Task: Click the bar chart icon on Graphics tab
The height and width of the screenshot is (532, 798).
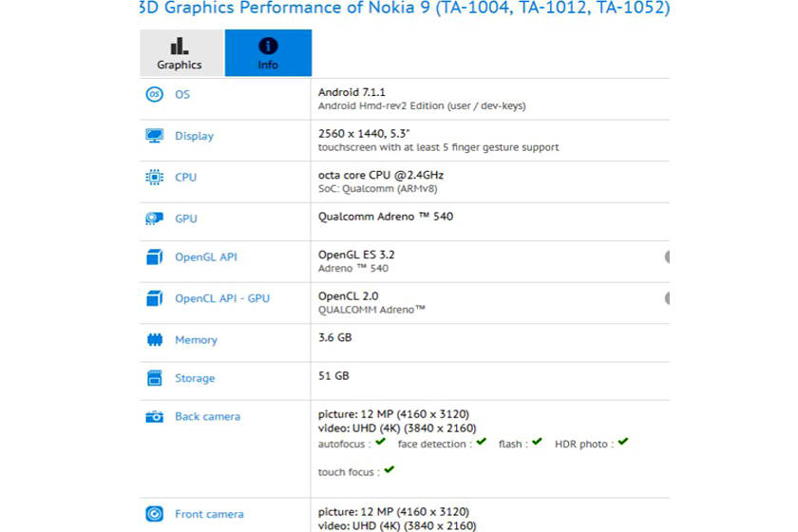Action: (x=180, y=46)
